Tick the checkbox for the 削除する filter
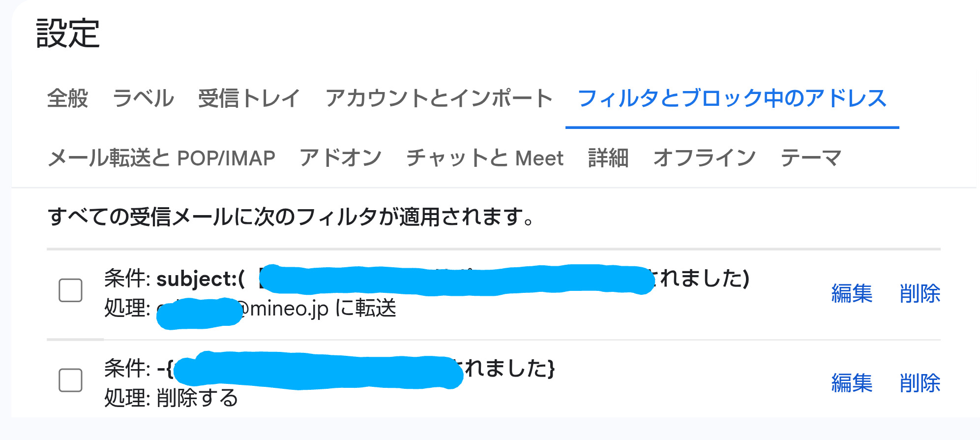Image resolution: width=980 pixels, height=440 pixels. pyautogui.click(x=70, y=380)
